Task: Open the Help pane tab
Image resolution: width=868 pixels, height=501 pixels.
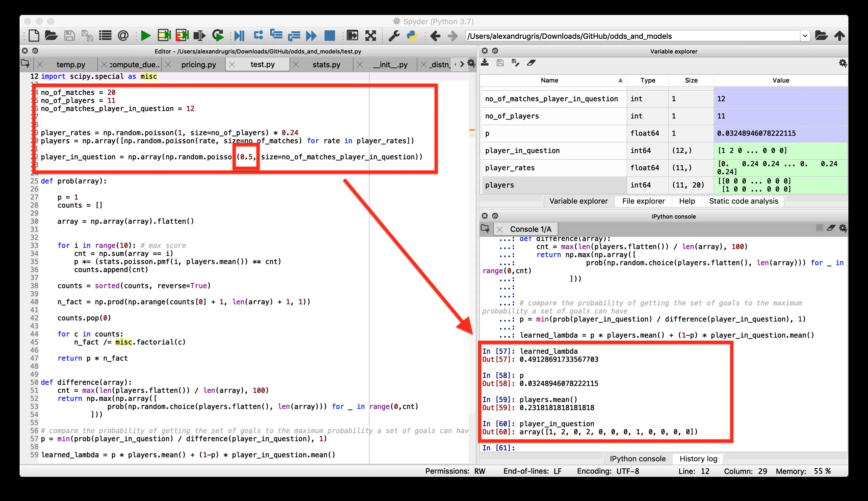Action: tap(687, 201)
